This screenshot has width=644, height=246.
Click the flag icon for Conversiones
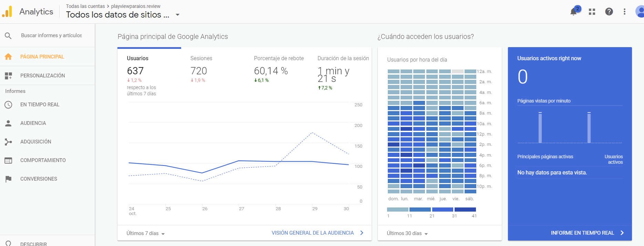click(x=9, y=179)
